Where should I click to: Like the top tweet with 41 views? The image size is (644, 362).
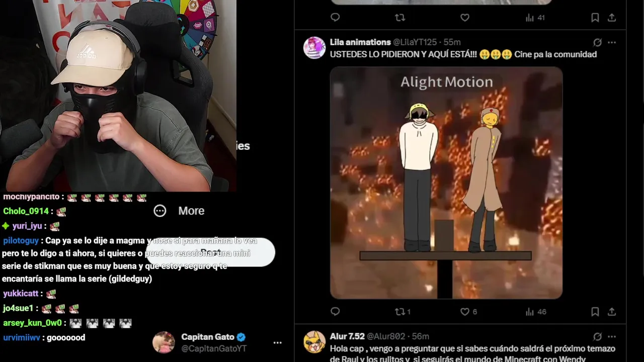coord(465,18)
